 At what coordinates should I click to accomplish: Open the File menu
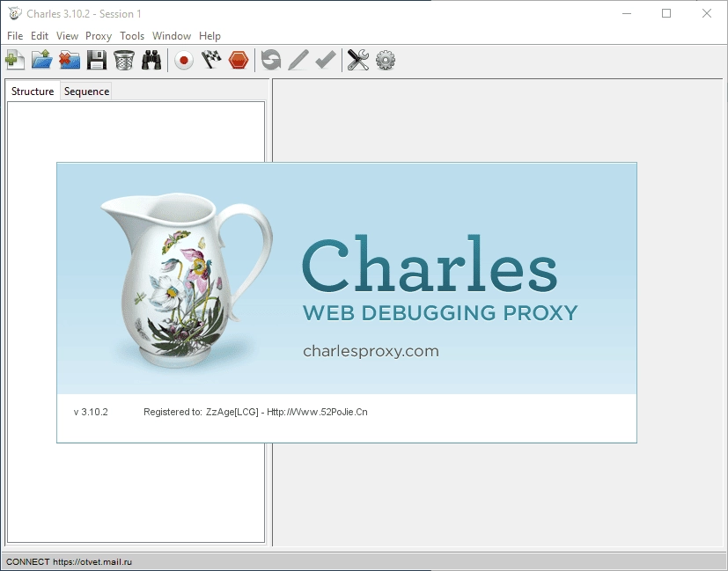click(x=15, y=36)
